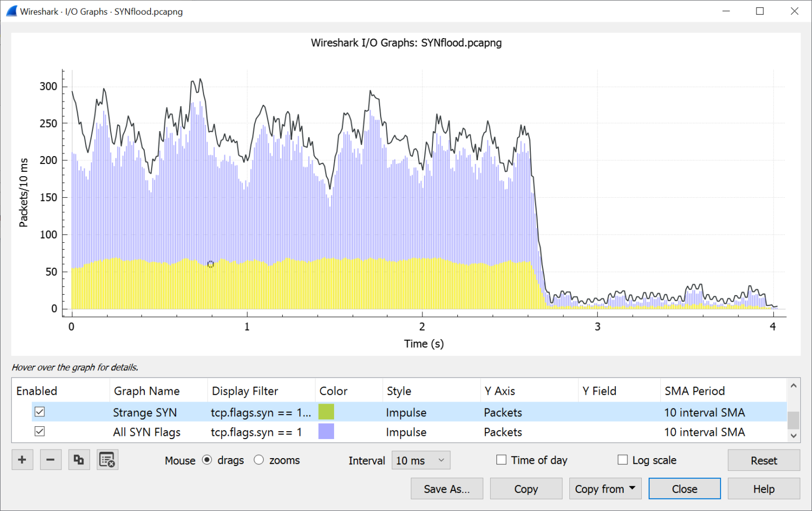Copy the graph with the Copy button
Screen dimensions: 812x511
point(526,488)
